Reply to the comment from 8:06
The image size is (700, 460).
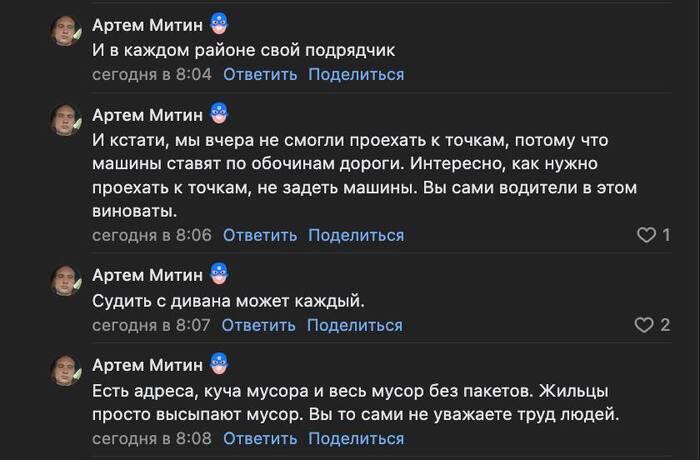260,235
